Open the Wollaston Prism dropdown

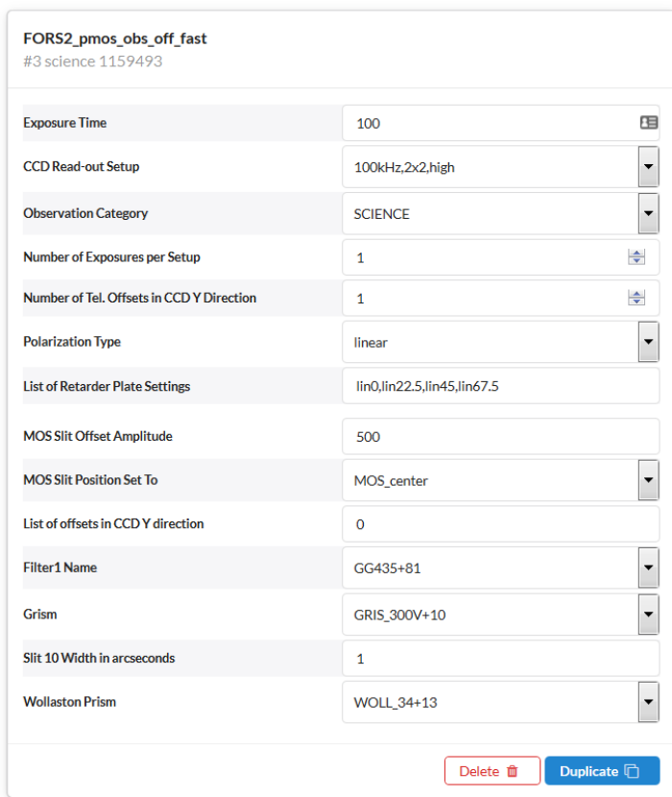(x=650, y=701)
